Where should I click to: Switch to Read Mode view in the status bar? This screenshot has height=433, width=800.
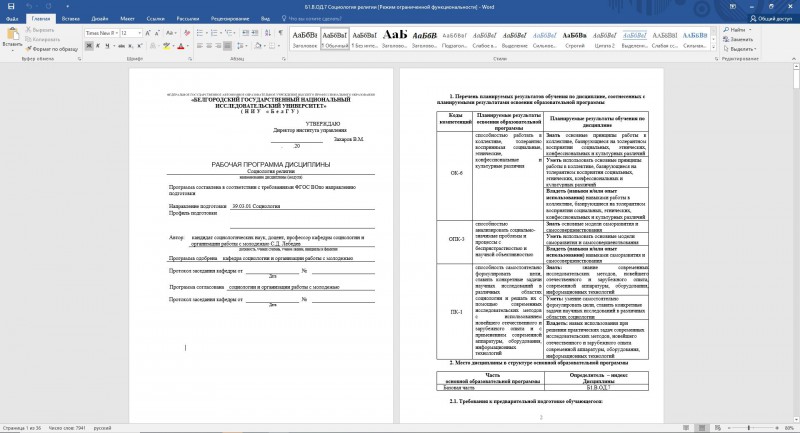pos(686,428)
